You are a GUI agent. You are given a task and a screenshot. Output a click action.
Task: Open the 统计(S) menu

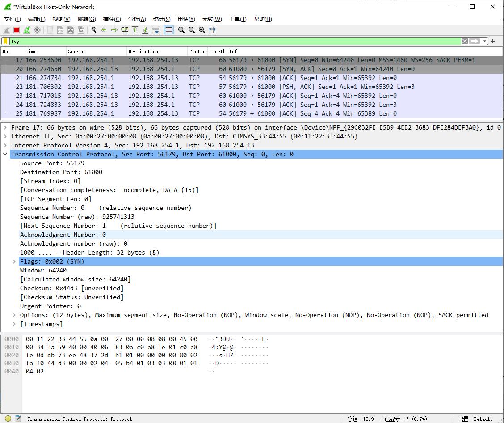(x=162, y=19)
